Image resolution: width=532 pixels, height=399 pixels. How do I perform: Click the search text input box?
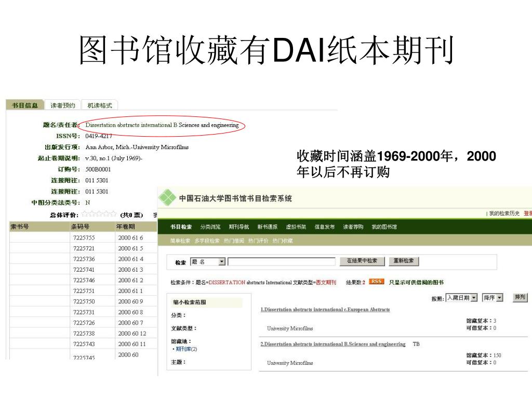coord(282,261)
